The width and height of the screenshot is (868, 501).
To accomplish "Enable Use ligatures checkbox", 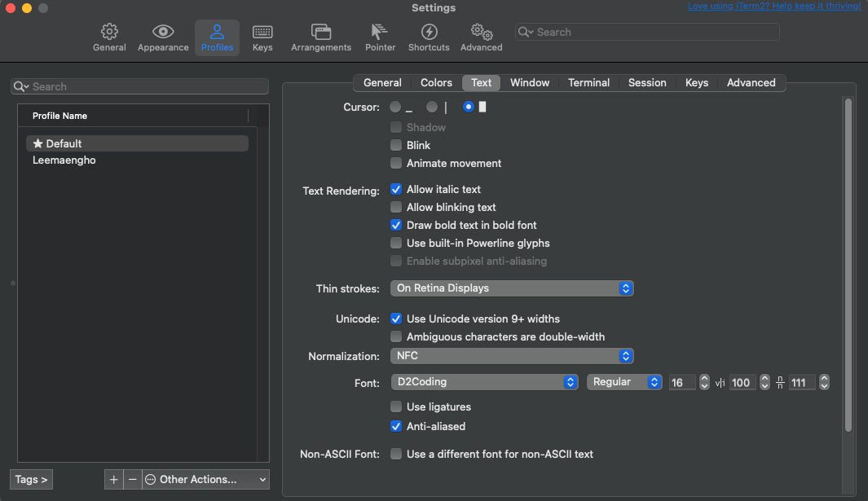I will 396,407.
